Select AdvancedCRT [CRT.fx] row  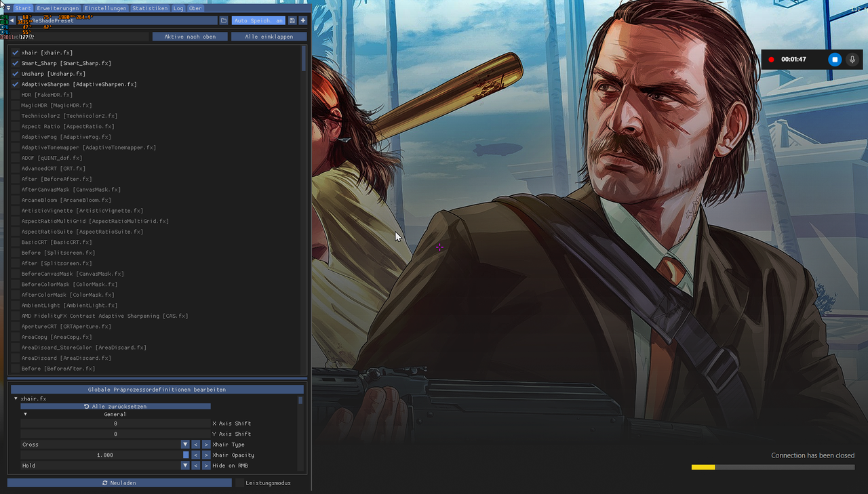coord(53,168)
